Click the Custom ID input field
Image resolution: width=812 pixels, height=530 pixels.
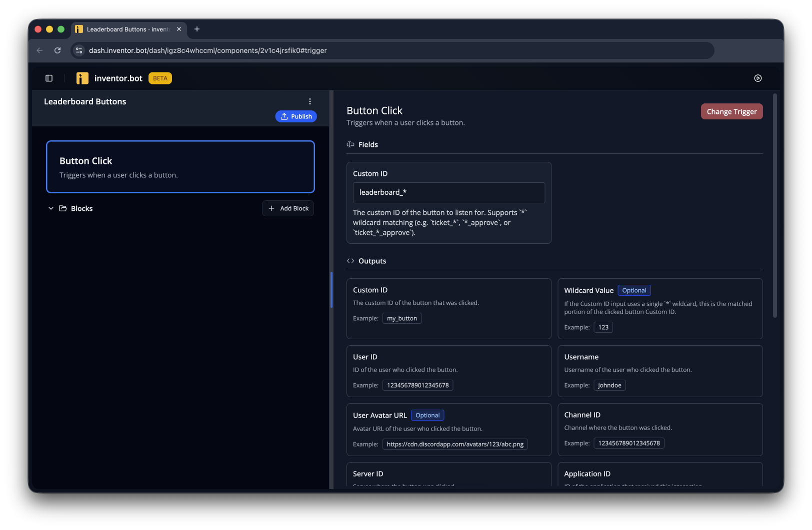(449, 193)
